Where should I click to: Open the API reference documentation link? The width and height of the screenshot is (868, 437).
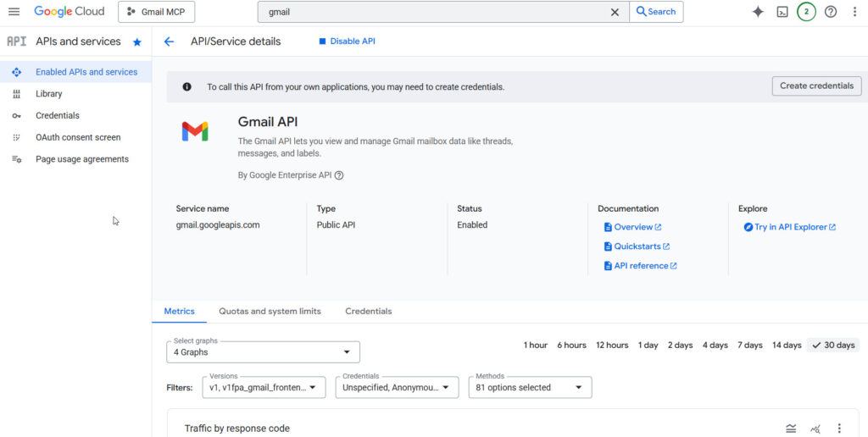click(641, 266)
